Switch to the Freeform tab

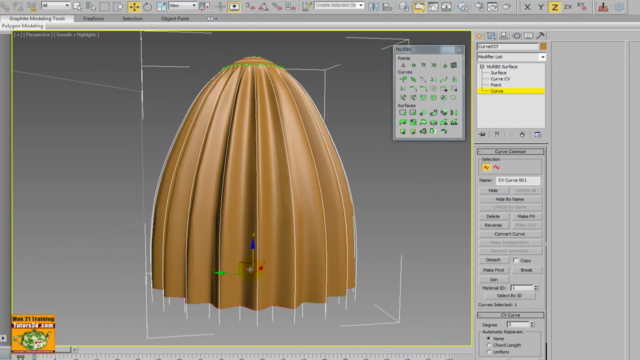(93, 18)
